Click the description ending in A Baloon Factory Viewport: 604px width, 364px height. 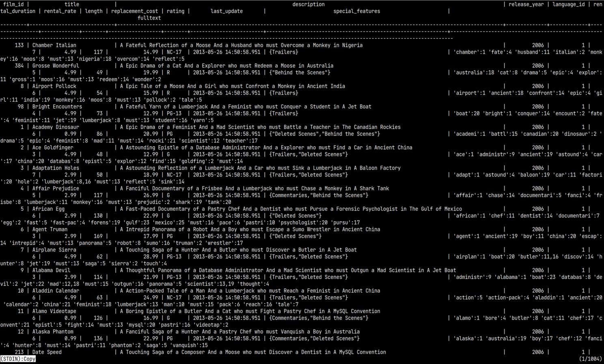tap(260, 168)
